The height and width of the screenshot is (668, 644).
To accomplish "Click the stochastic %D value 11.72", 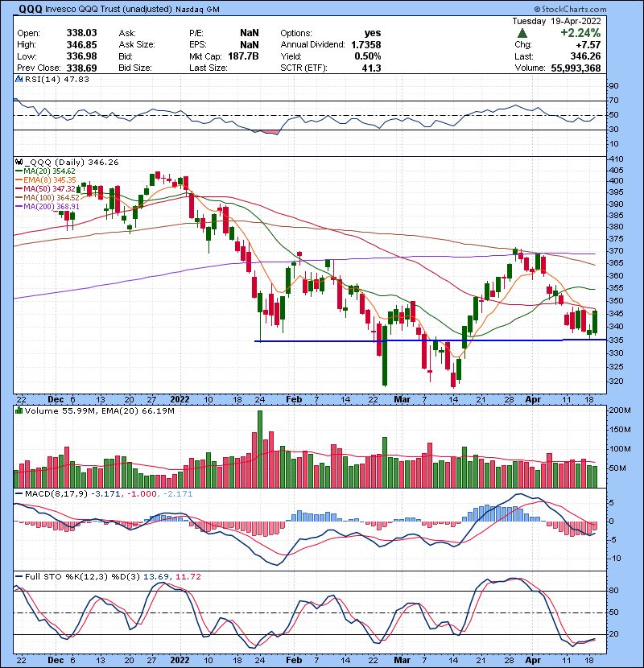I will pyautogui.click(x=188, y=577).
